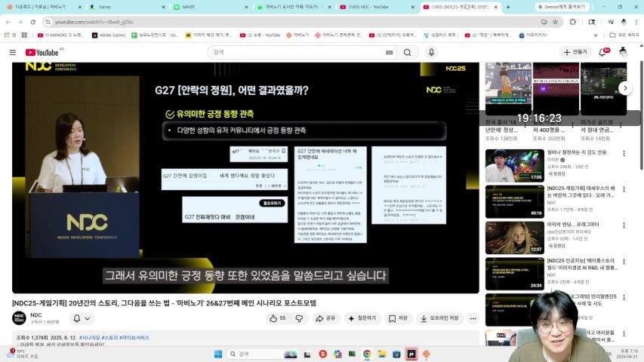Open the account avatar menu
Image resolution: width=644 pixels, height=362 pixels.
623,52
